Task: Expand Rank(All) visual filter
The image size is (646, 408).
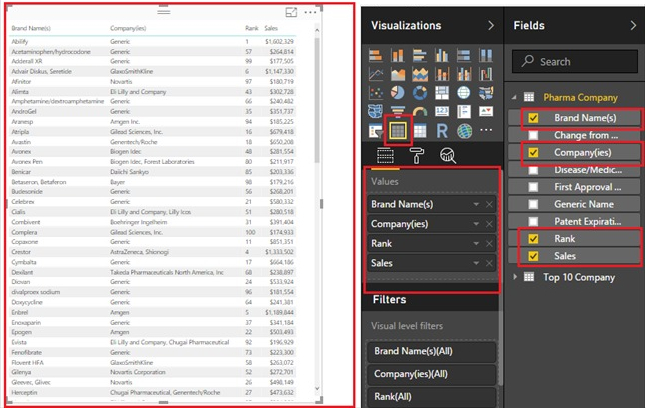Action: (x=431, y=397)
